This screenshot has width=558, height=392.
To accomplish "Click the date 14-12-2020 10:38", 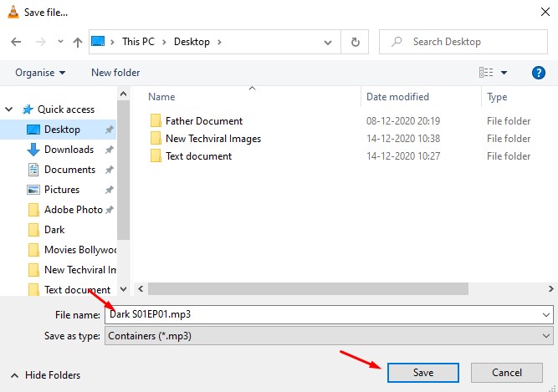I will click(x=403, y=139).
